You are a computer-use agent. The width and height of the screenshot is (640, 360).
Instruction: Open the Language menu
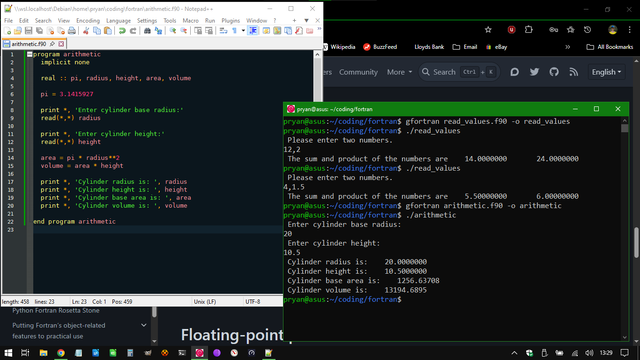[118, 20]
